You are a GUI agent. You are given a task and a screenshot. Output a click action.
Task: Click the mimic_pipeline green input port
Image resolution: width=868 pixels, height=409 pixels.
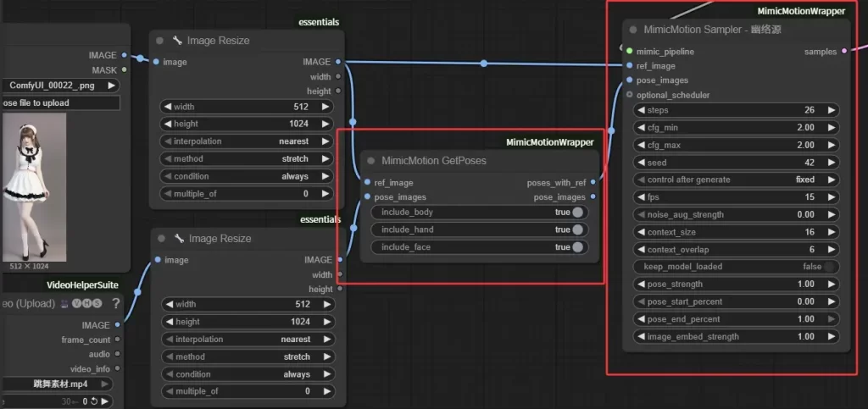coord(630,52)
